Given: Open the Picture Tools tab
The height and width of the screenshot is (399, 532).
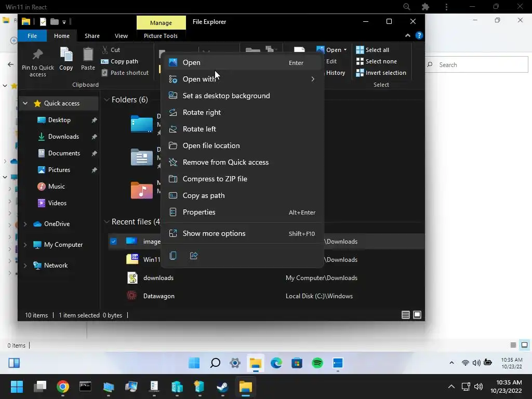Looking at the screenshot, I should click(161, 36).
